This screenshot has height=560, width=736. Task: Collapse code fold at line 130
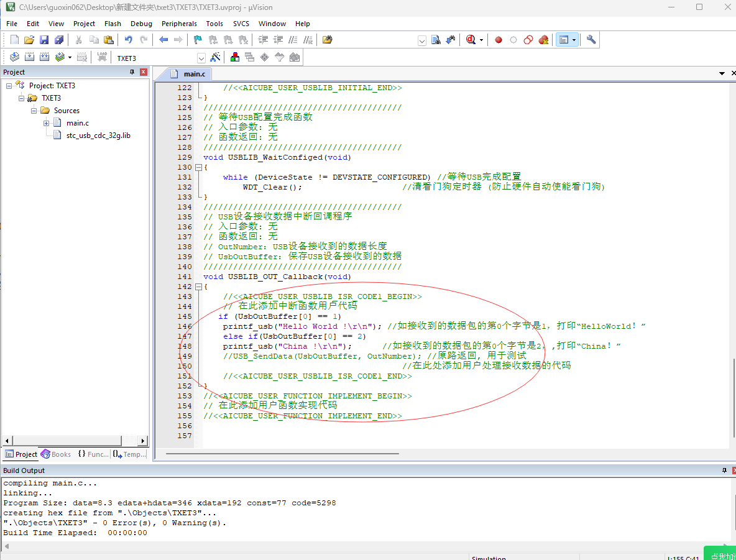pyautogui.click(x=198, y=167)
